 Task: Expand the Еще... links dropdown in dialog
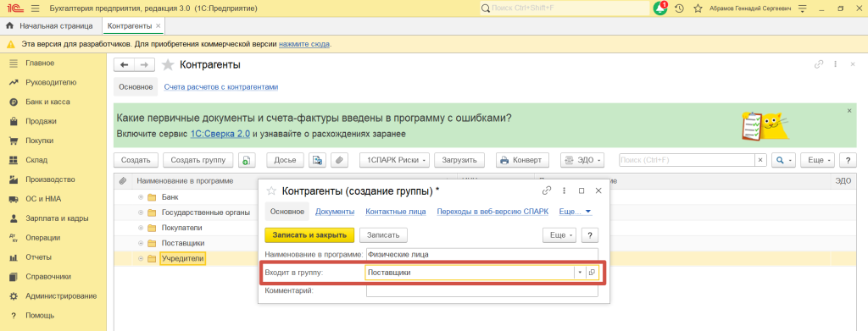tap(576, 211)
